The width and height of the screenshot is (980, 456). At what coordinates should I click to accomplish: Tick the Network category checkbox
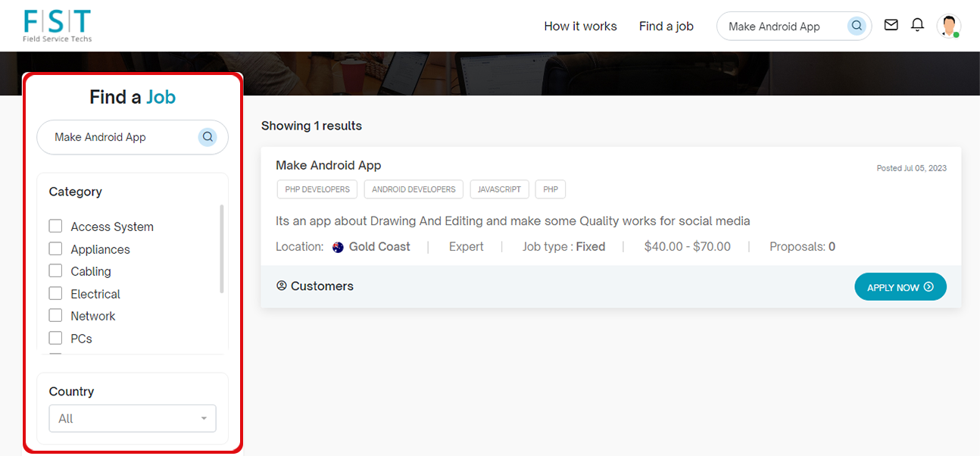coord(55,316)
